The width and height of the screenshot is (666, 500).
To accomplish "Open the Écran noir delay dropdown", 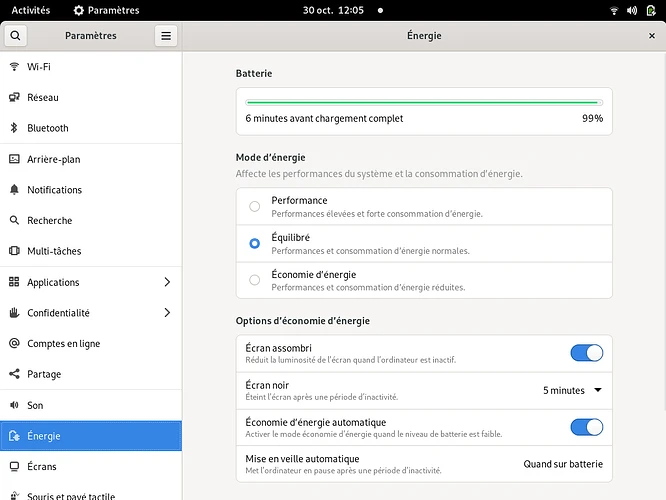I will click(573, 390).
